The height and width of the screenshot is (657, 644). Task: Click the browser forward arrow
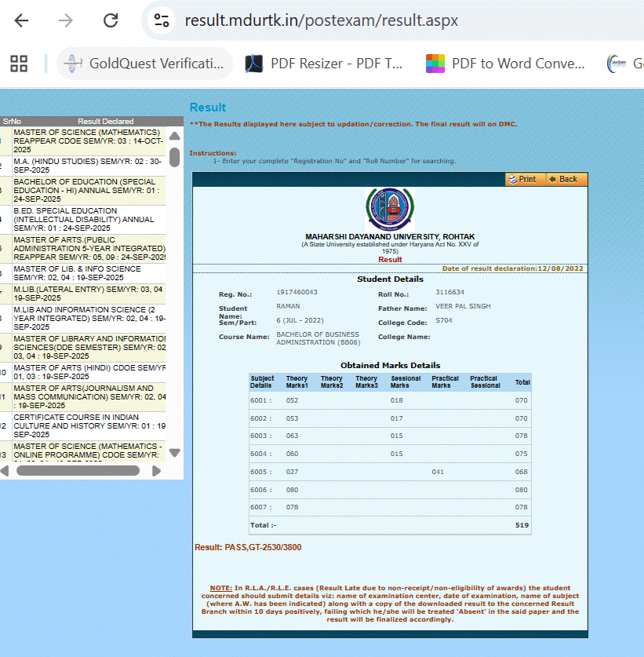(x=67, y=20)
